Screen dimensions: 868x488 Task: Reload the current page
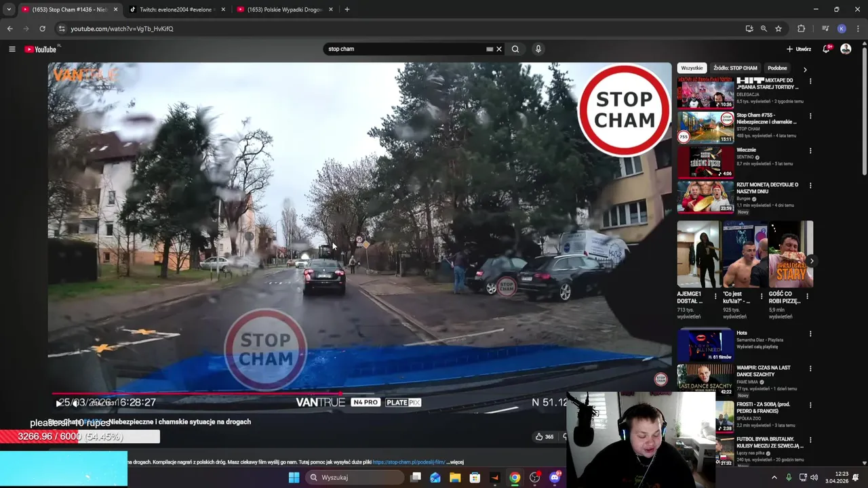click(42, 28)
